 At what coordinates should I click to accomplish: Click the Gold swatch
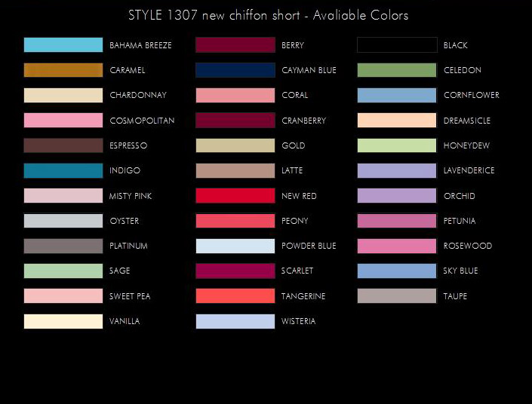point(235,145)
